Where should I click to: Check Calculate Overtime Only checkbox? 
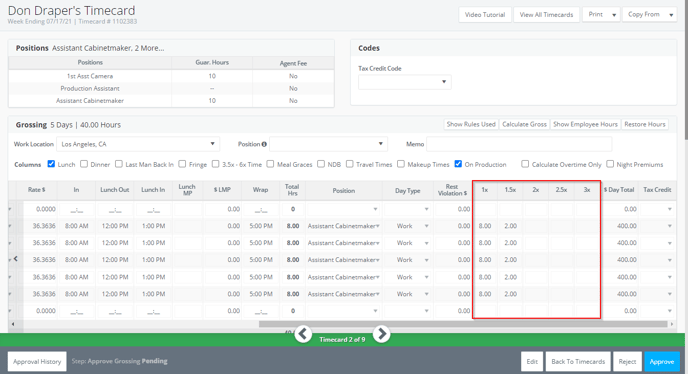click(525, 164)
